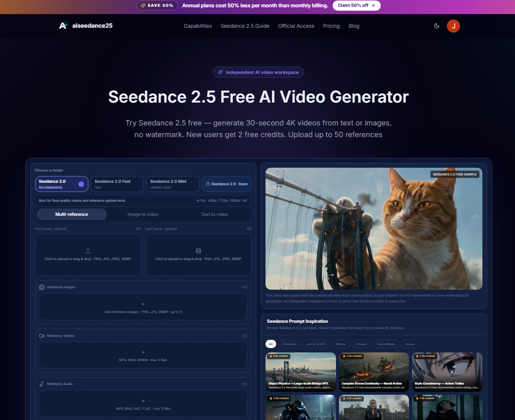Screen dimensions: 515x420
Task: Click the Reference Audio music note icon
Action: [x=42, y=384]
